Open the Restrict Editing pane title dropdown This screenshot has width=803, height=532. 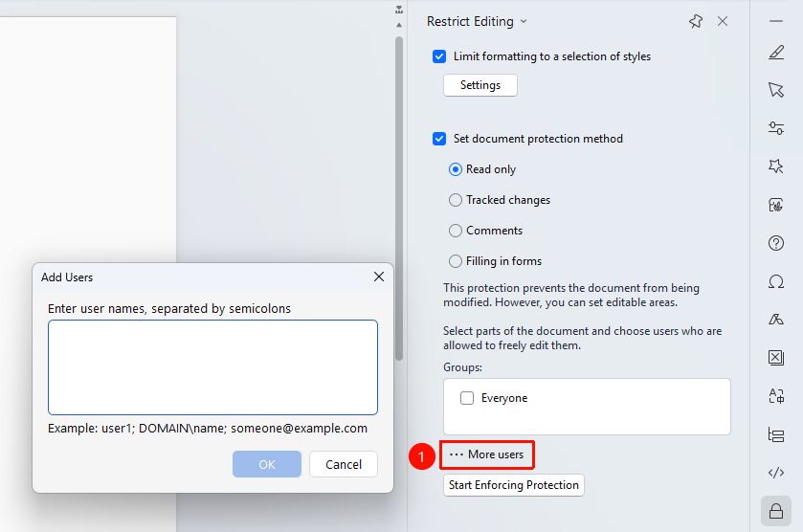524,21
